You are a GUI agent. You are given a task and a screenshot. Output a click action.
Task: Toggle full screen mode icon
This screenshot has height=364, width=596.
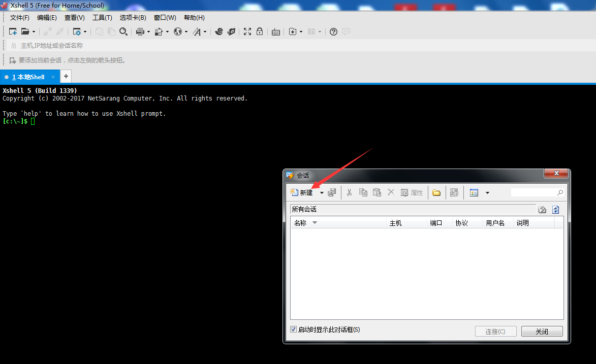point(247,31)
